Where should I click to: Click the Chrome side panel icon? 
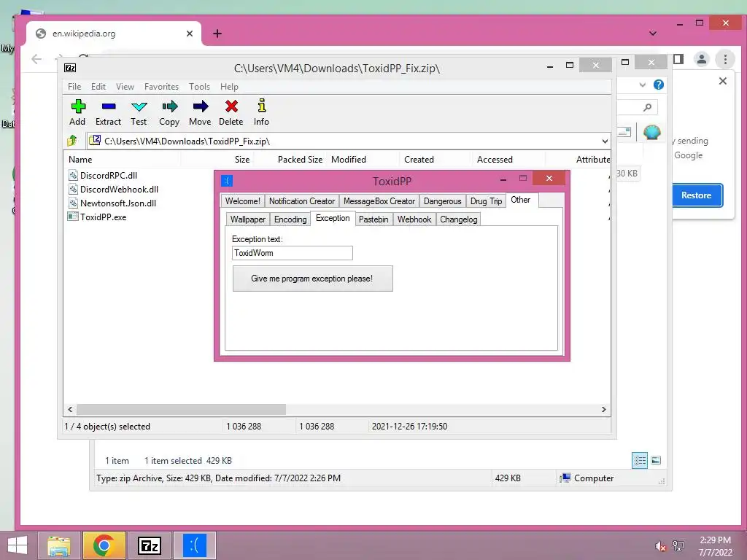[679, 59]
